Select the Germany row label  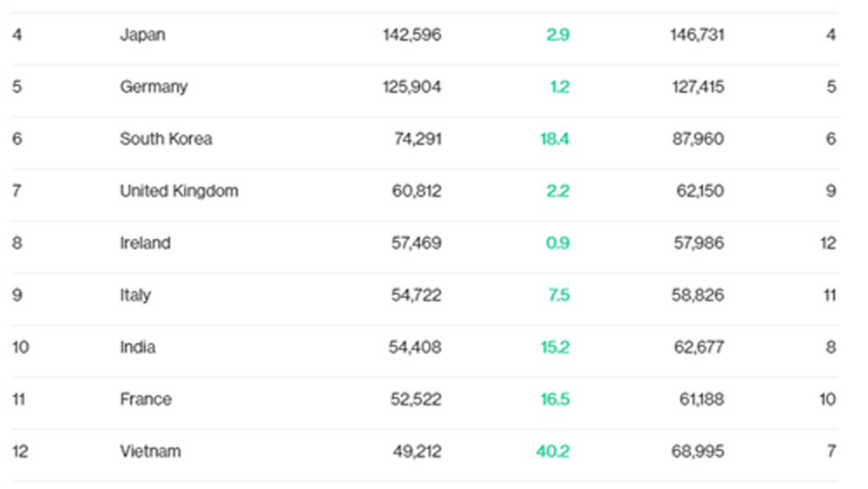pyautogui.click(x=154, y=87)
